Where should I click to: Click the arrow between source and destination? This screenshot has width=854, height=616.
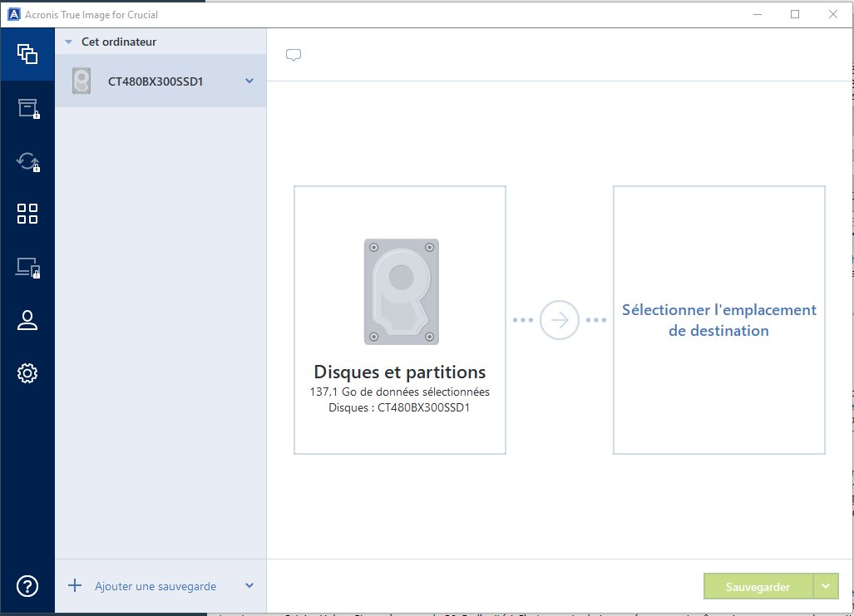[x=560, y=320]
